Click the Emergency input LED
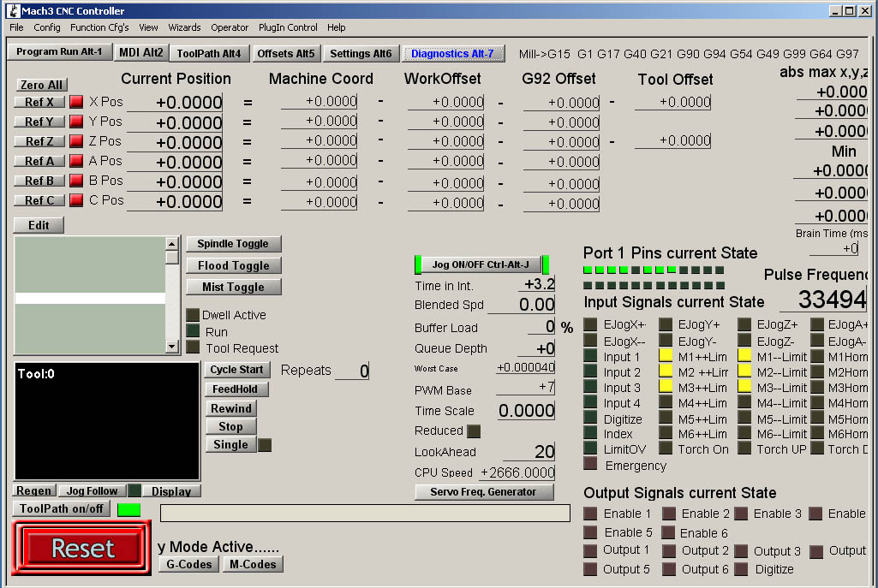 tap(590, 464)
